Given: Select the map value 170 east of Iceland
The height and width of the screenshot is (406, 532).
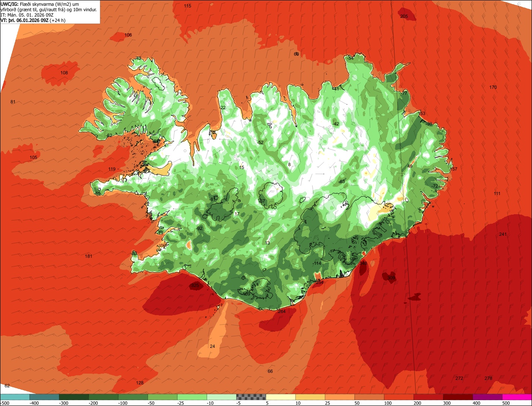Looking at the screenshot, I should [493, 87].
